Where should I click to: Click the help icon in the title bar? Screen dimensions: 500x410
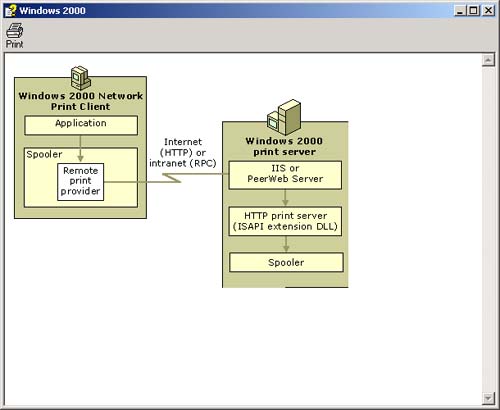click(x=10, y=10)
